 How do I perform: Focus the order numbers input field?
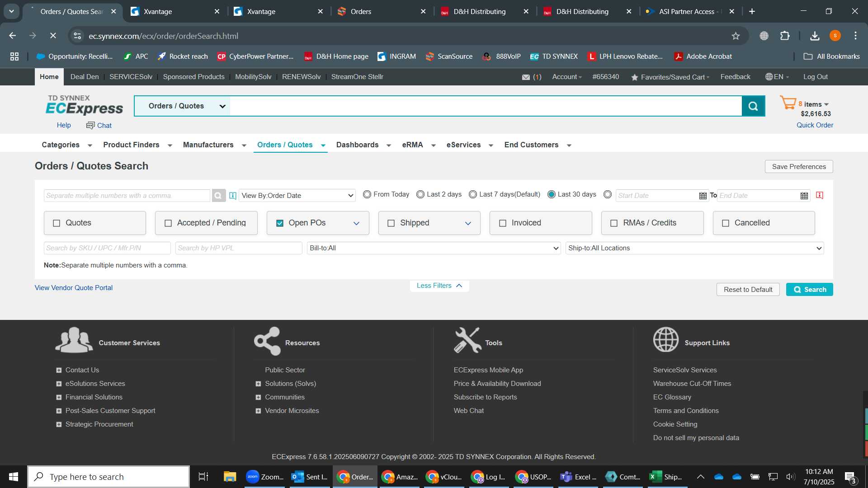tap(127, 196)
